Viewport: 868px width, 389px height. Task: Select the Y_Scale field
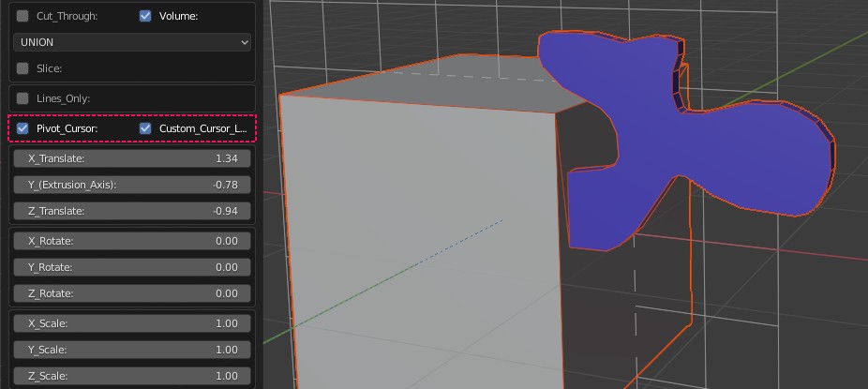[132, 350]
